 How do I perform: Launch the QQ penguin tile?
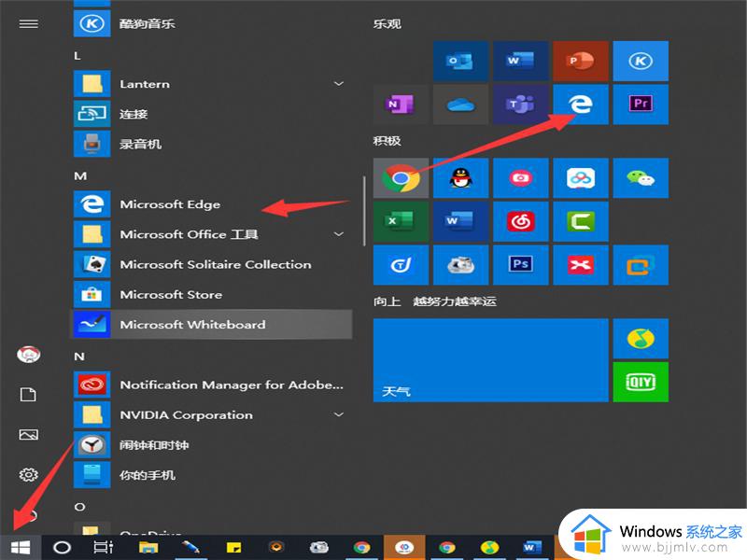(x=460, y=178)
